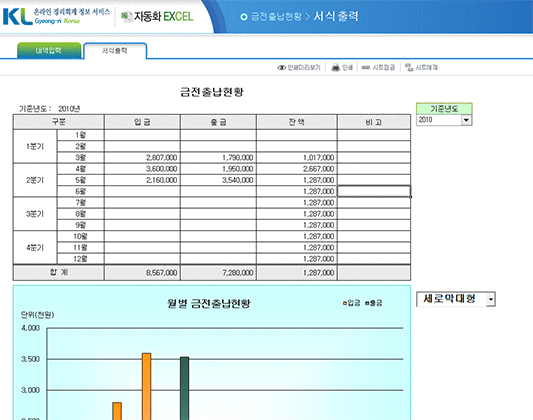Screen dimensions: 533x420
Task: Click the 구분 column header
Action: click(x=58, y=122)
